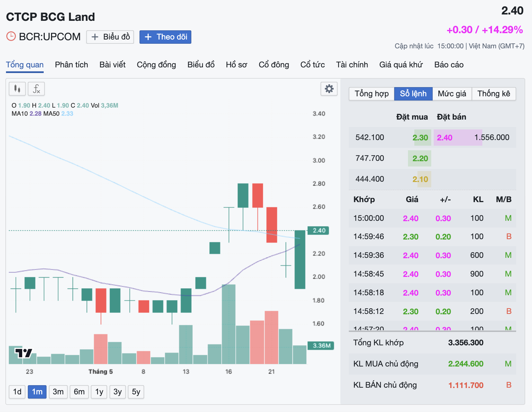The image size is (532, 412).
Task: Click the +0.30 / +14.29% change text
Action: coord(484,30)
